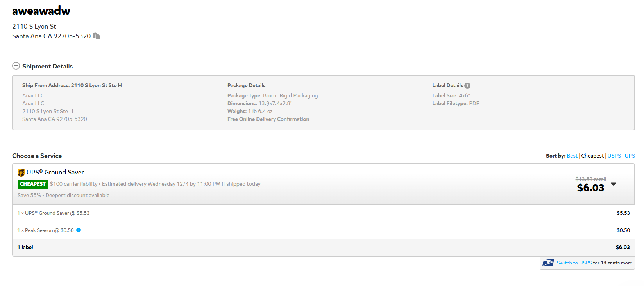This screenshot has height=286, width=644.
Task: Sort services by USPS
Action: tap(614, 156)
